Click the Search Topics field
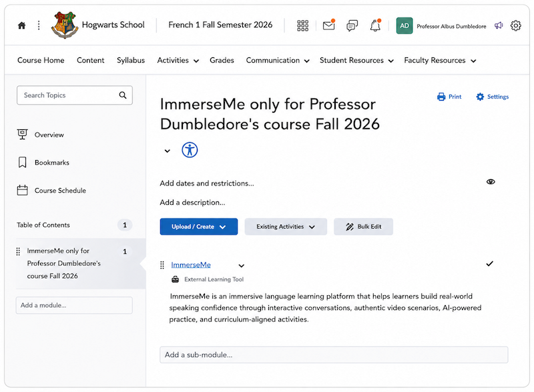Viewport: 534px width, 392px height. point(75,95)
